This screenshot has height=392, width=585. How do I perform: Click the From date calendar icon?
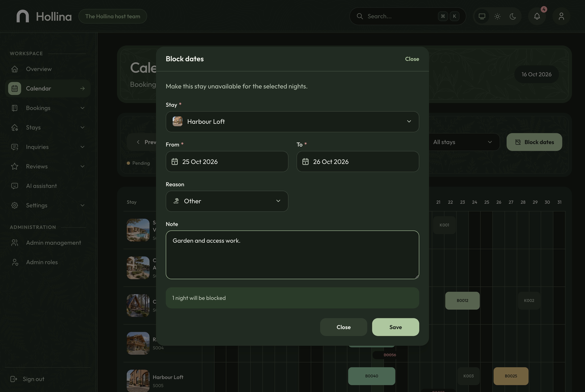(175, 162)
